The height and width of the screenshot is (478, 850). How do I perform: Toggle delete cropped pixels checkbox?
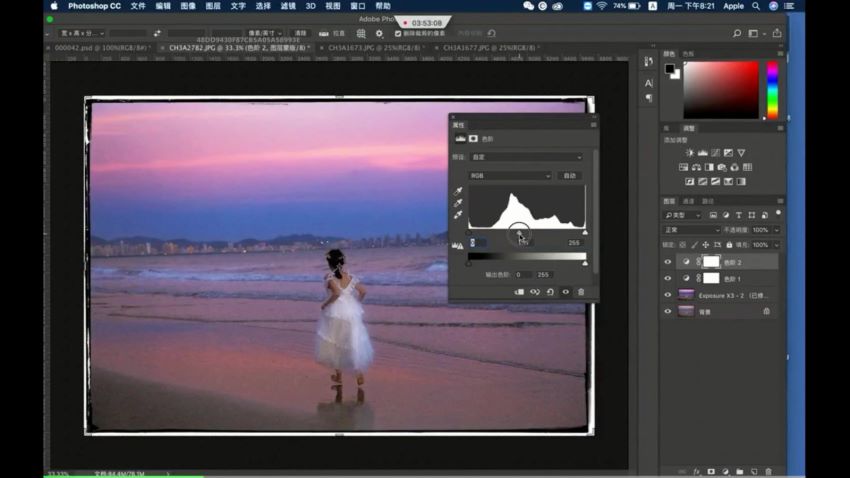tap(398, 34)
